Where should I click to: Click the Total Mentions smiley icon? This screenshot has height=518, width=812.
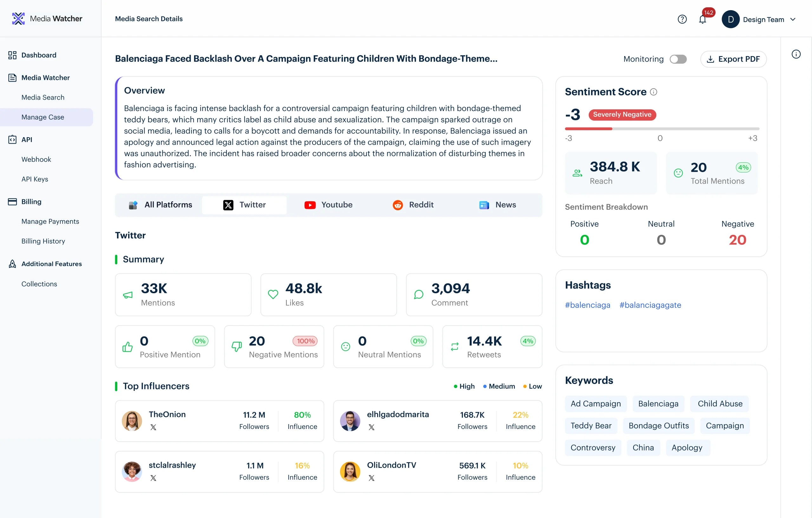pos(678,173)
